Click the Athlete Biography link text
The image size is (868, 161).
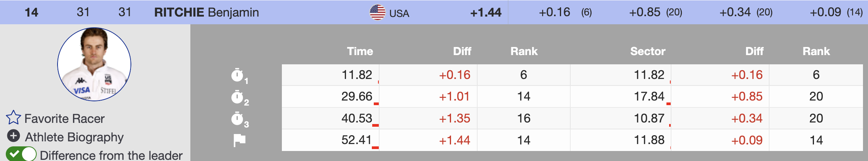coord(74,137)
